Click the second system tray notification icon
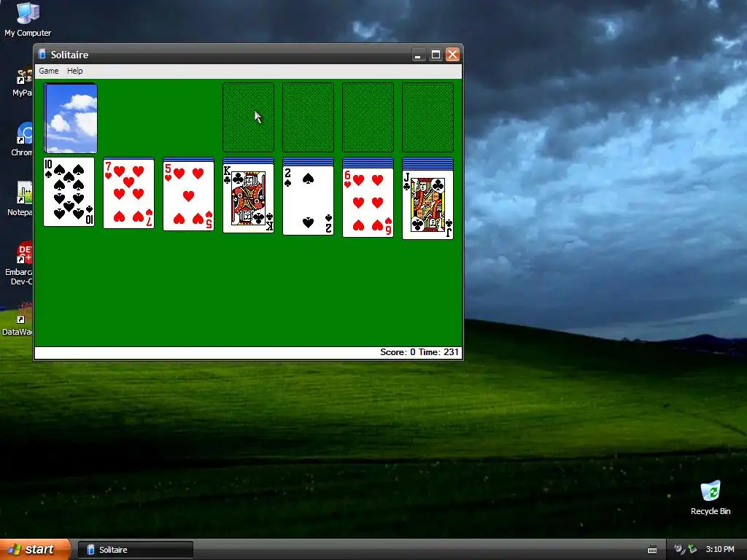Viewport: 747px width, 560px height. click(x=692, y=550)
